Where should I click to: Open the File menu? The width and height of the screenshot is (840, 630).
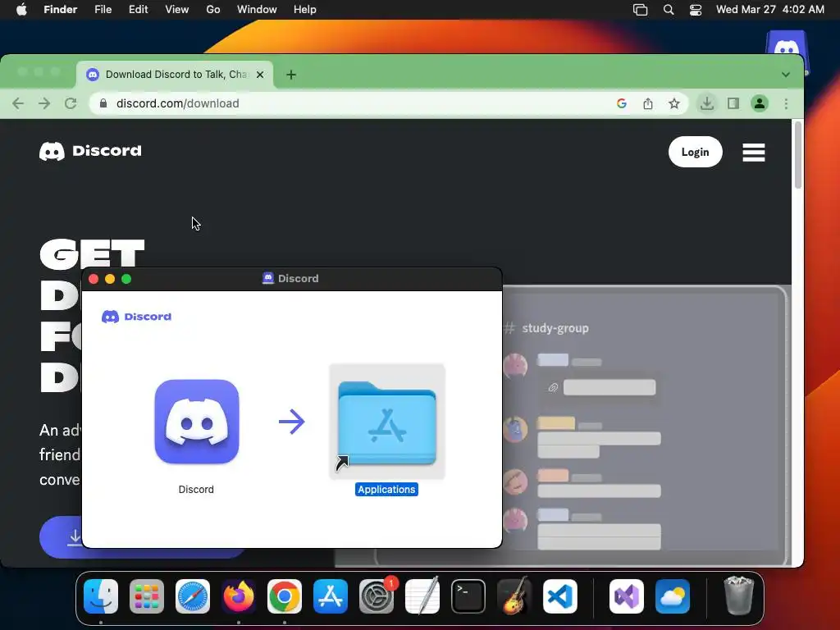click(103, 10)
